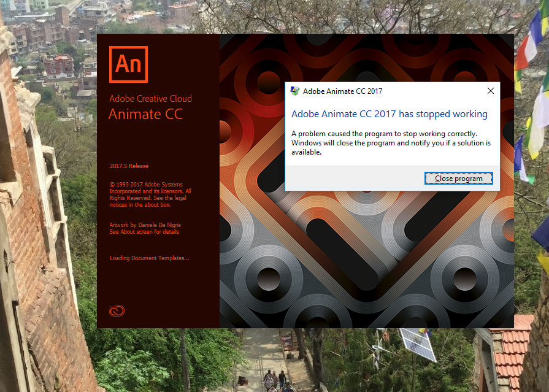Click 'Adobe Animate CC 2017 has stopped working' heading
This screenshot has height=392, width=549.
coord(390,114)
